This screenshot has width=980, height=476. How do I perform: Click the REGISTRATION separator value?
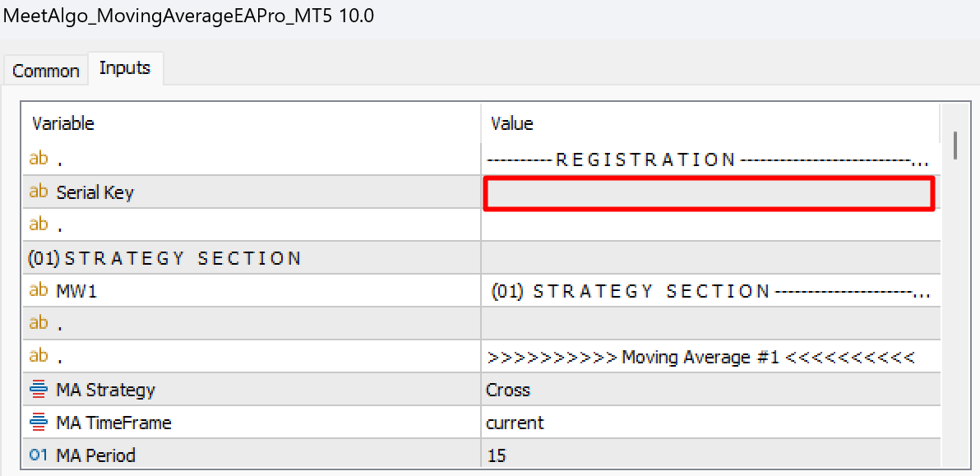(710, 159)
